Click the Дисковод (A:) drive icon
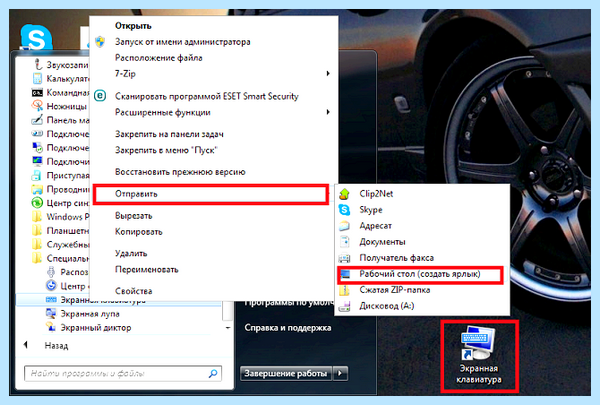This screenshot has width=600, height=405. (x=344, y=306)
